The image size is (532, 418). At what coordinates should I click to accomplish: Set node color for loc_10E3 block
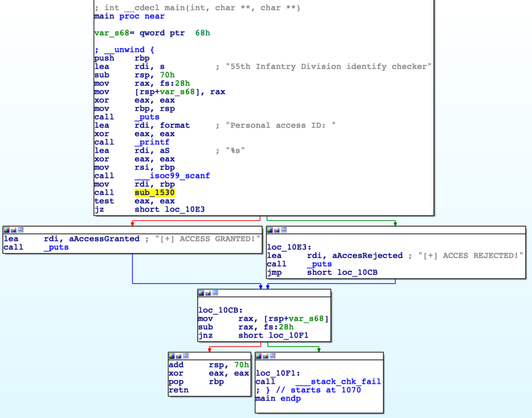point(270,230)
